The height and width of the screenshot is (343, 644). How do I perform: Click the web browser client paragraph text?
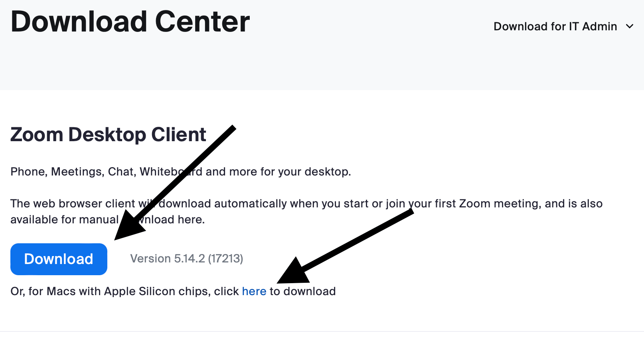(x=306, y=211)
